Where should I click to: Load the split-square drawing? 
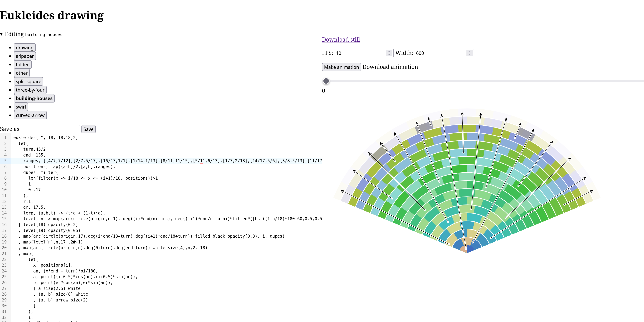[x=28, y=81]
